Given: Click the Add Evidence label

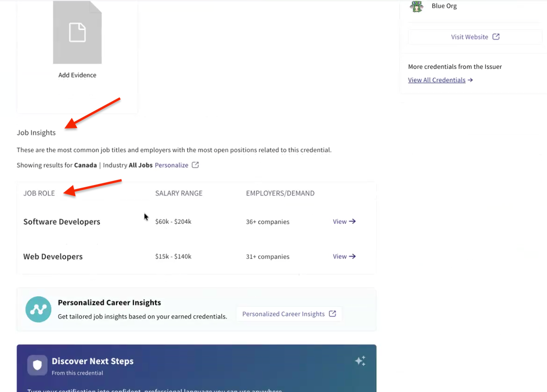Looking at the screenshot, I should [77, 75].
